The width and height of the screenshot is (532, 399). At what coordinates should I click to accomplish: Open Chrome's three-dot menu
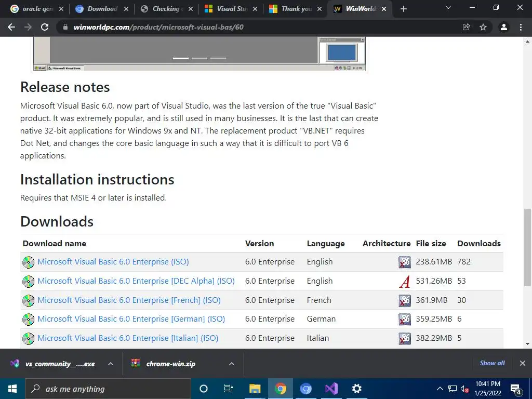click(x=521, y=27)
